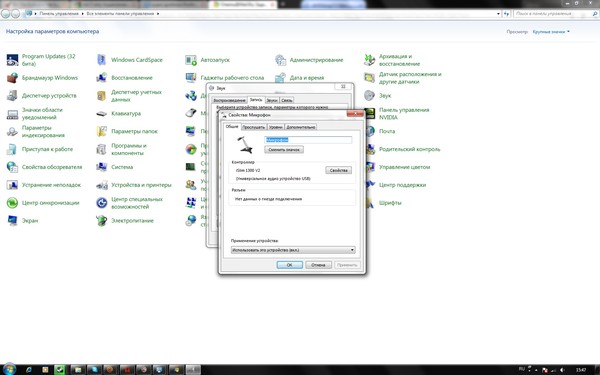Close the Звук window behind
The width and height of the screenshot is (600, 375).
343,87
